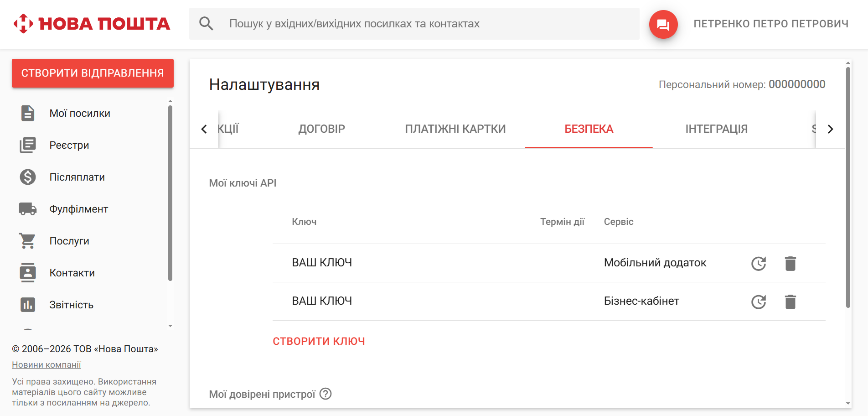Renew the Бізнес-кабінет API key

(758, 302)
